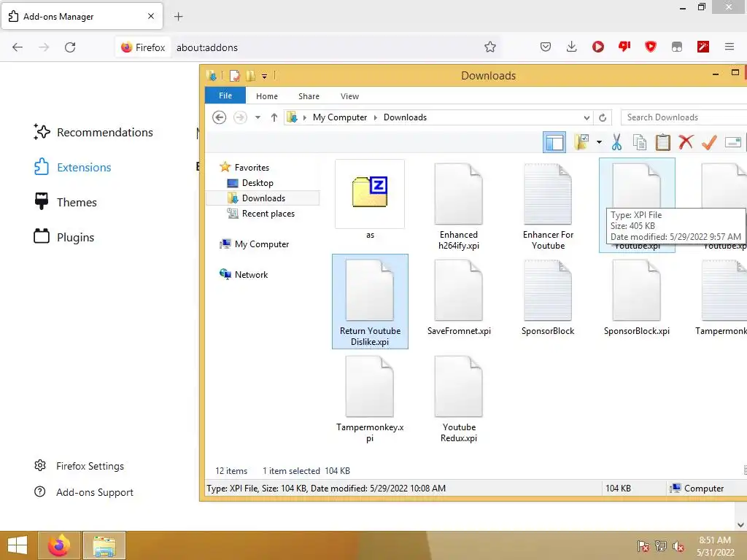Click the Cut scissors icon
Viewport: 747px width, 560px height.
[x=616, y=142]
